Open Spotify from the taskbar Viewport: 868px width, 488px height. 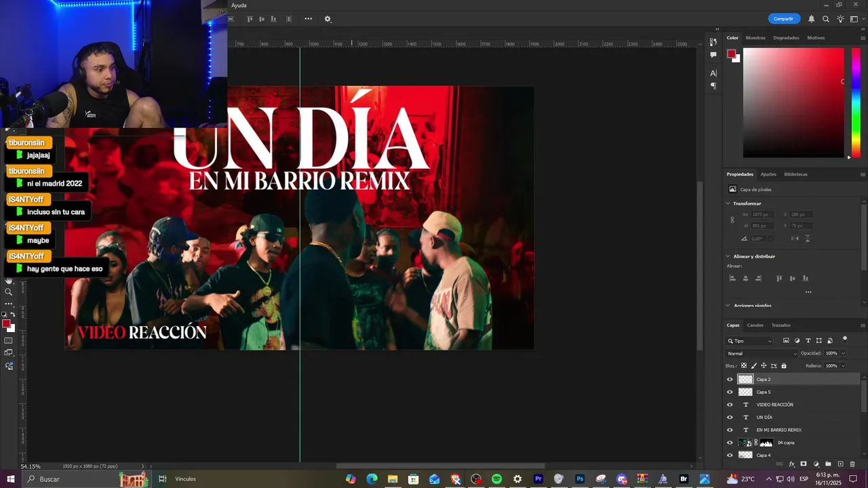pos(496,479)
